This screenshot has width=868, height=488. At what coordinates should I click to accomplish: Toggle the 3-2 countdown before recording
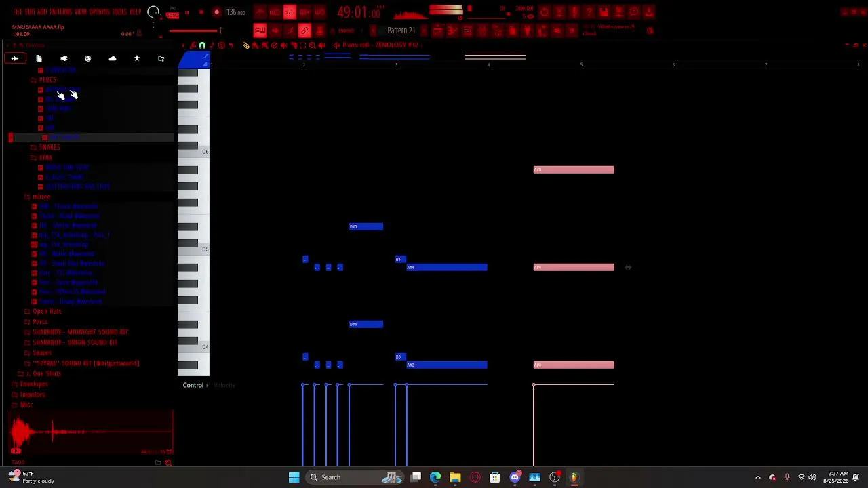pos(290,12)
